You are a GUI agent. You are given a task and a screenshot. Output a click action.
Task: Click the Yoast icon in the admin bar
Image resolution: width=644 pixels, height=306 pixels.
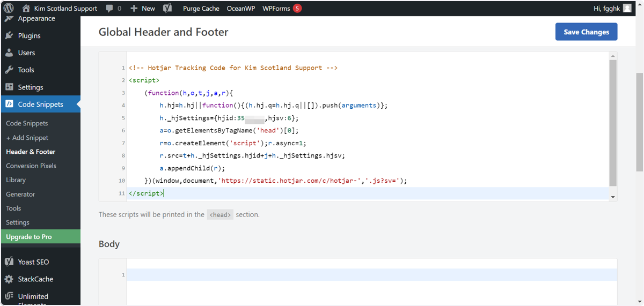point(167,8)
